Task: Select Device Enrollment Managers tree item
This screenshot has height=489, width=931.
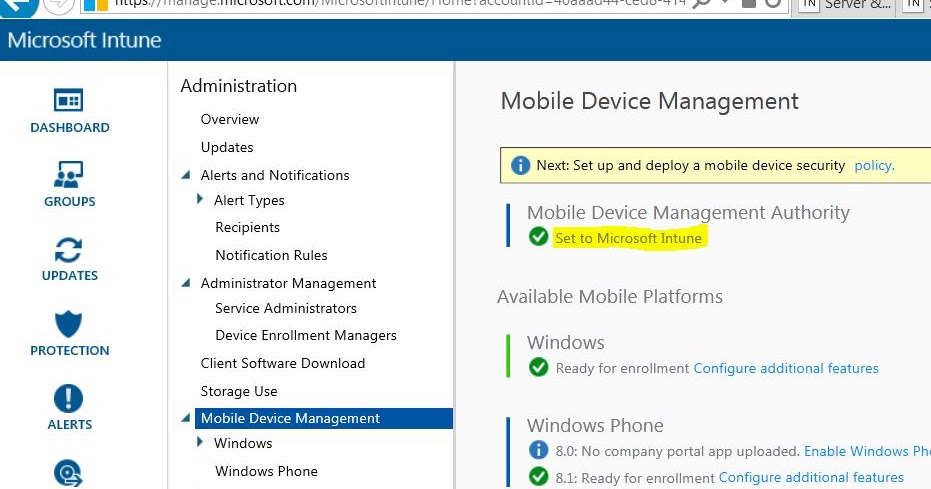Action: pyautogui.click(x=306, y=335)
